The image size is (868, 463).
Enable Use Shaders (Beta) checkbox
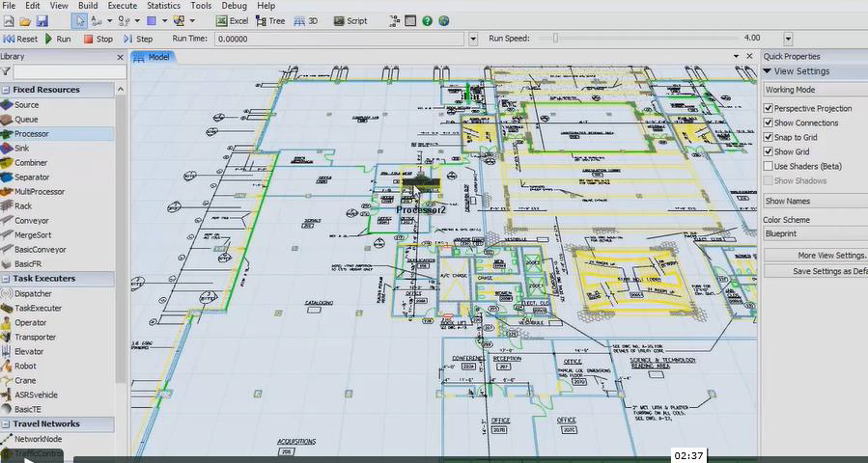point(769,167)
